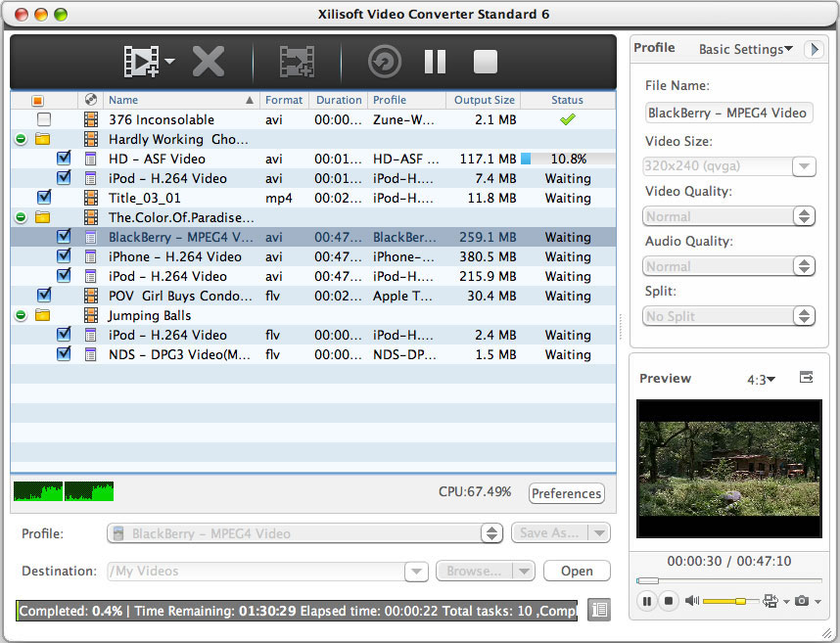Click the film icon of 376 Inconsolable
This screenshot has height=643, width=840.
91,119
